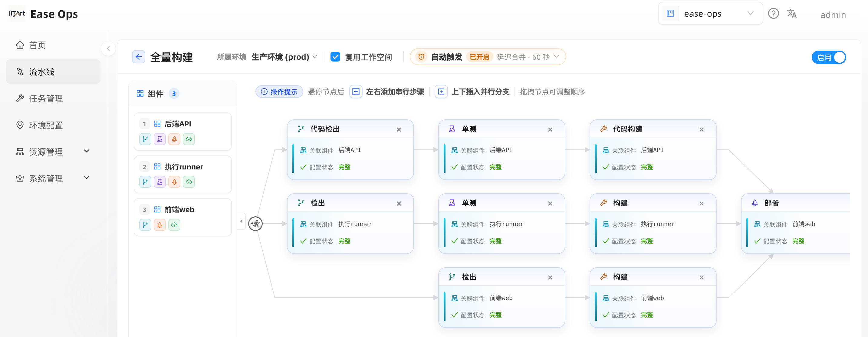Click the 组件 panel header
This screenshot has width=868, height=337.
[x=182, y=93]
